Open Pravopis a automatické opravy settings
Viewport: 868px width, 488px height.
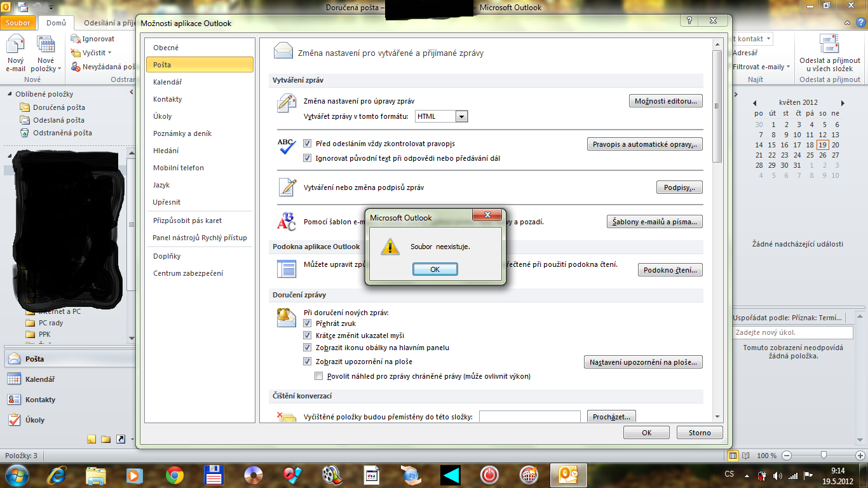tap(644, 144)
